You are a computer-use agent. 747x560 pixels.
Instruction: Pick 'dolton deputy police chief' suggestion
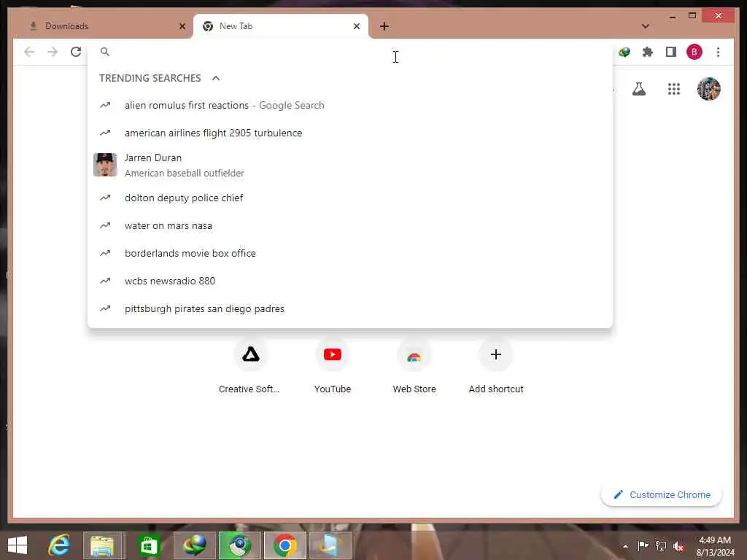[x=350, y=198]
